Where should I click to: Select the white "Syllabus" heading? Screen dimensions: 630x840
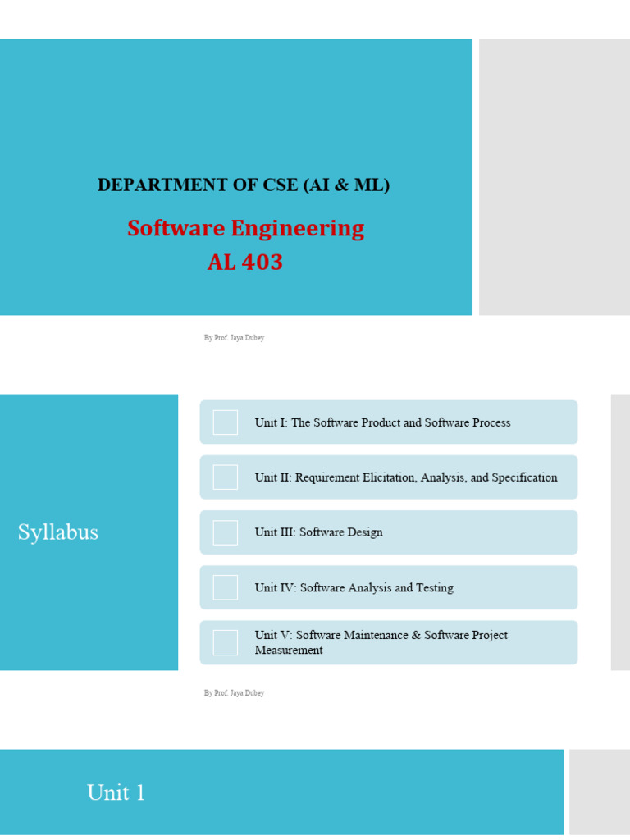[x=58, y=532]
